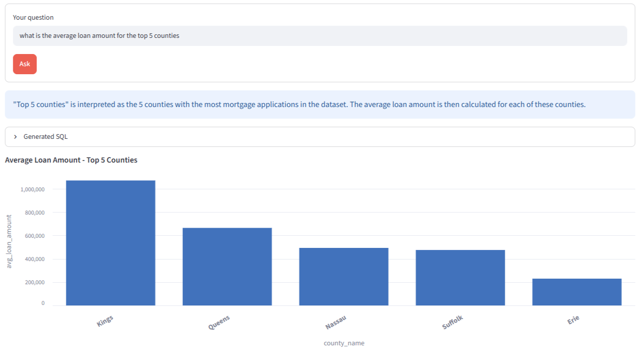This screenshot has width=644, height=362.
Task: Click the Average Loan Amount chart title
Action: click(x=71, y=160)
